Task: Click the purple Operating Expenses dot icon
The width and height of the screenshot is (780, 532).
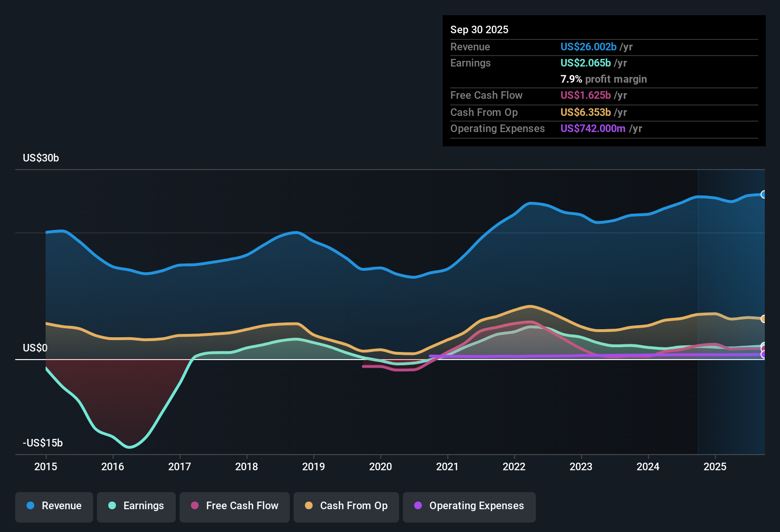Action: coord(418,507)
